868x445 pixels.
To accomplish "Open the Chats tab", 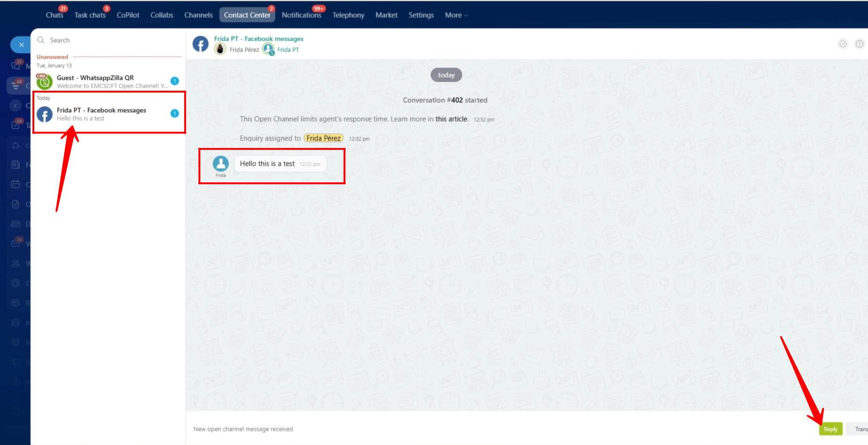I will click(54, 15).
